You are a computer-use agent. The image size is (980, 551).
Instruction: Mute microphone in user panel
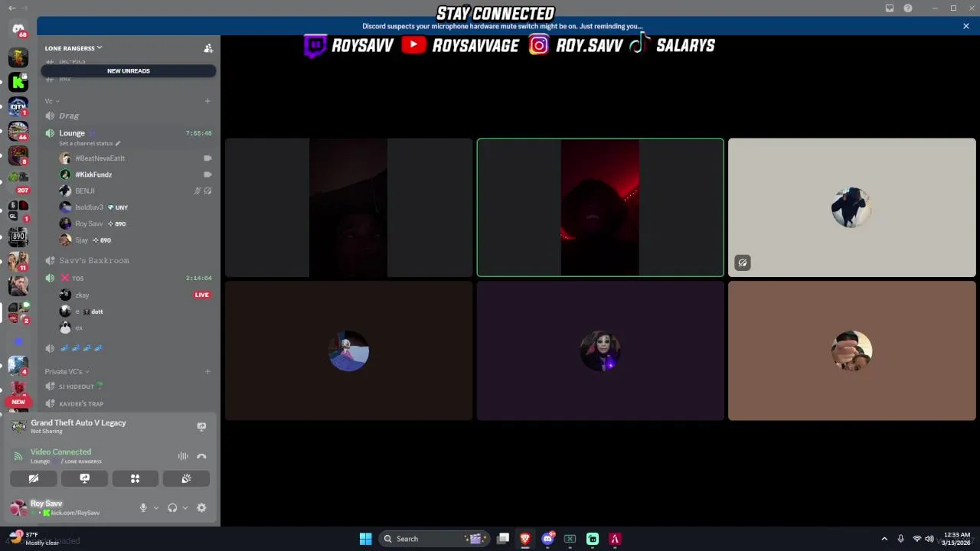pyautogui.click(x=143, y=507)
